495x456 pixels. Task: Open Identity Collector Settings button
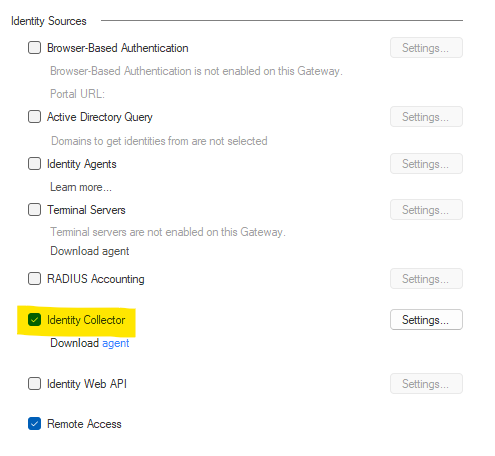tap(426, 320)
